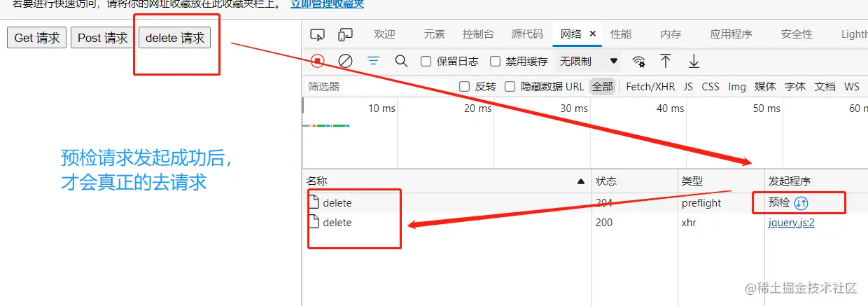The width and height of the screenshot is (868, 306).
Task: Enable 禁用缓存 checkbox
Action: (495, 62)
